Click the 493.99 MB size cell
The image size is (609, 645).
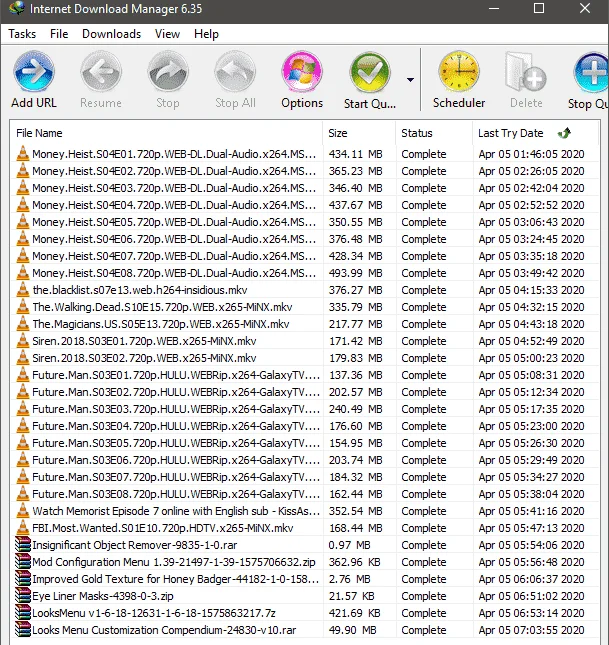tap(356, 273)
